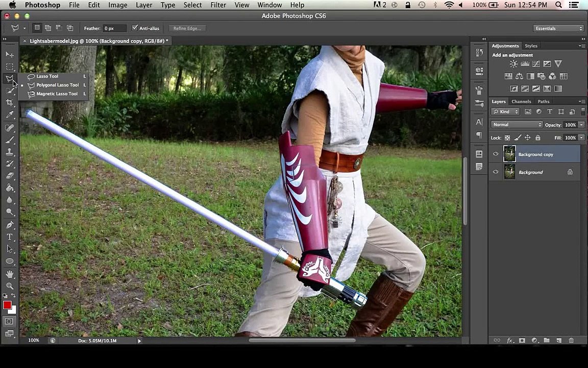The width and height of the screenshot is (588, 368).
Task: Select the Rectangular Marquee tool
Action: click(10, 67)
